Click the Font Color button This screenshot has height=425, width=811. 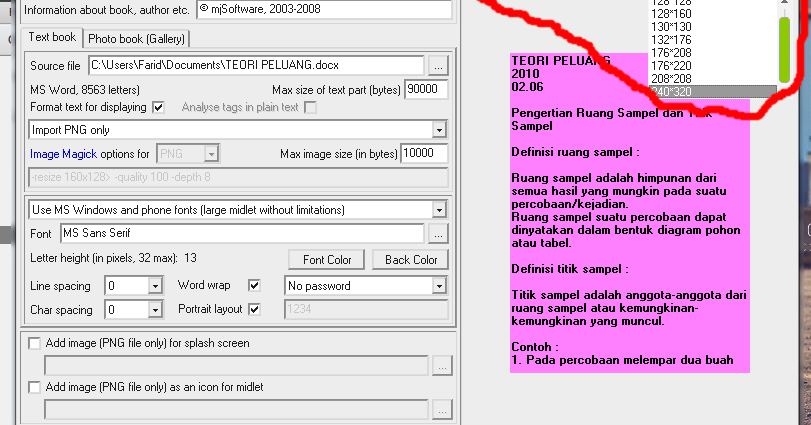[x=326, y=260]
